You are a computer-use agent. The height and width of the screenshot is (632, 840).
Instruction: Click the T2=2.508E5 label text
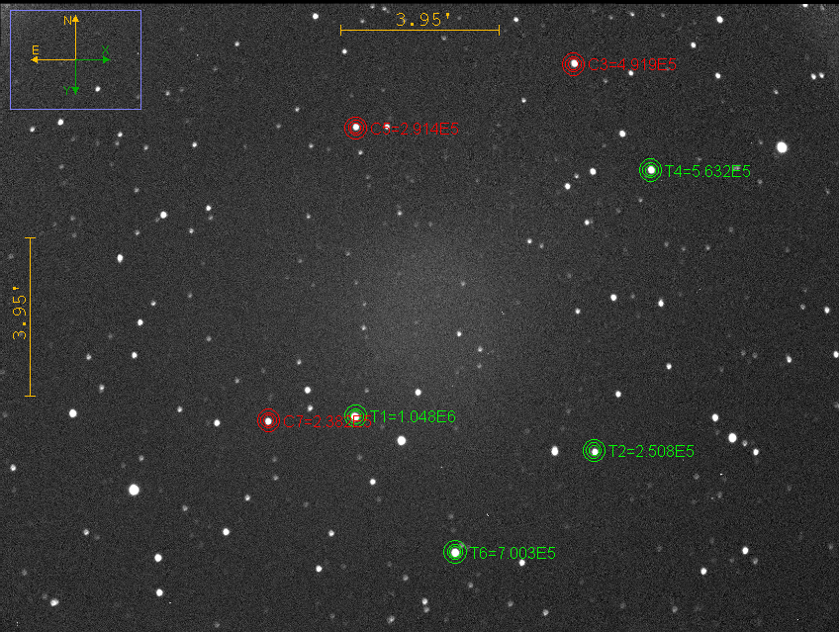651,451
